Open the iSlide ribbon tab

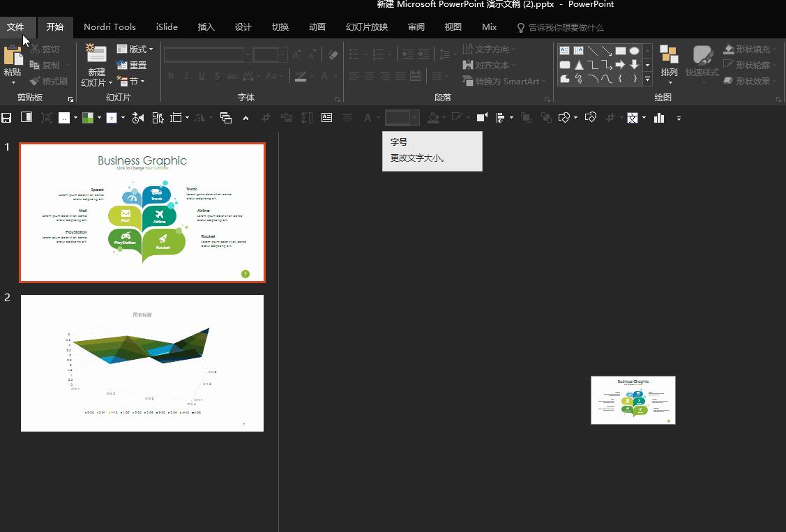[167, 27]
